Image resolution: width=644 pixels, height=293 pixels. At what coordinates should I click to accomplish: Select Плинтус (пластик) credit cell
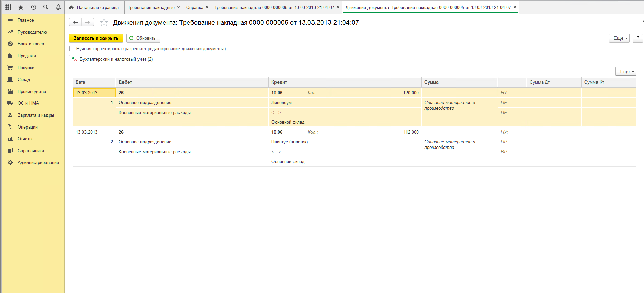[345, 142]
